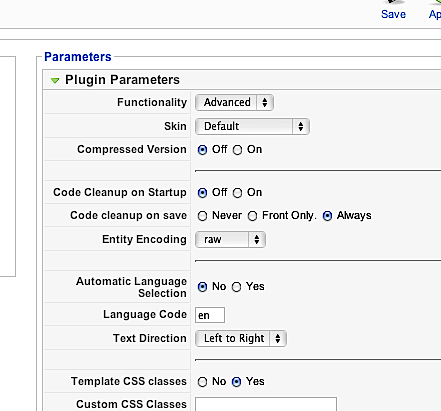Click the Save toolbar button
The image size is (441, 411).
pos(393,10)
